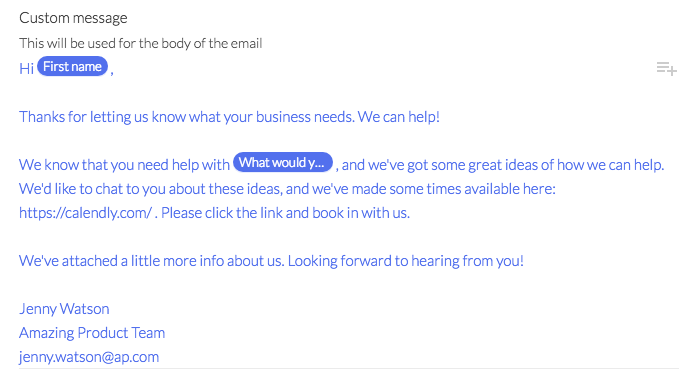Click 'We can help!' at end of sentence
Viewport: 694px width, 381px height.
tap(399, 117)
